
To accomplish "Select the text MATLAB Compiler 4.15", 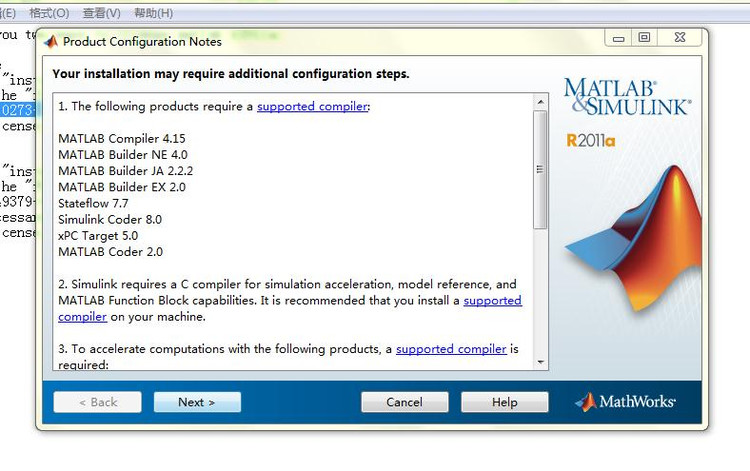I will coord(121,139).
